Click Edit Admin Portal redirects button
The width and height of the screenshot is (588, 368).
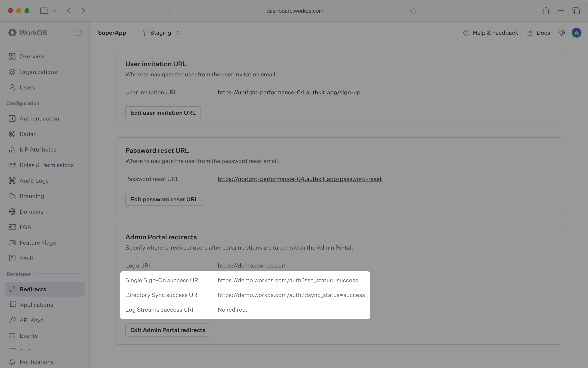click(168, 330)
